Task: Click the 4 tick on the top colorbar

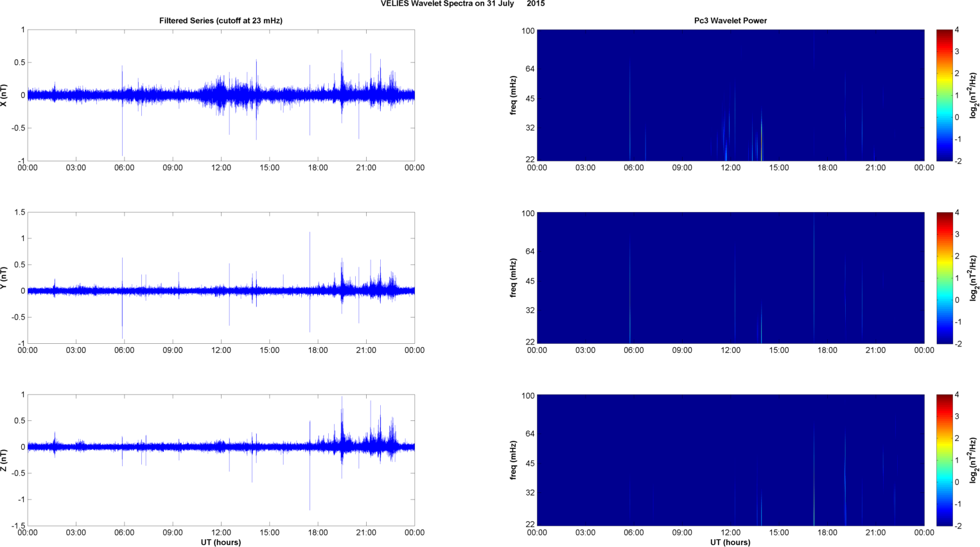Action: pos(957,30)
